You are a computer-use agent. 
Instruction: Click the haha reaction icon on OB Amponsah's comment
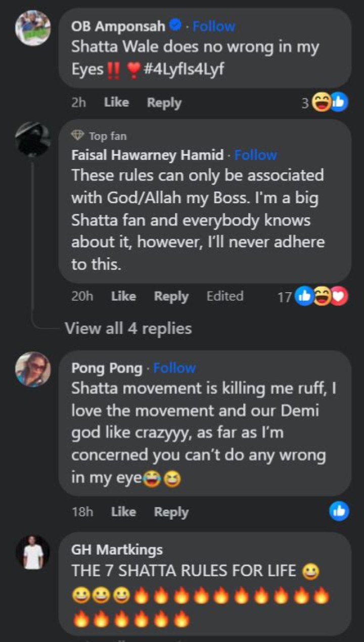click(322, 103)
